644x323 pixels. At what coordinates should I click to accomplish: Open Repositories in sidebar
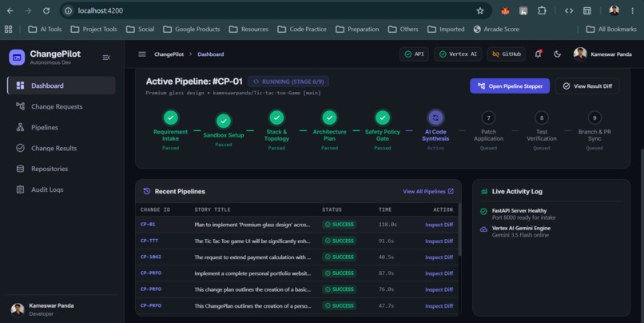(62, 169)
